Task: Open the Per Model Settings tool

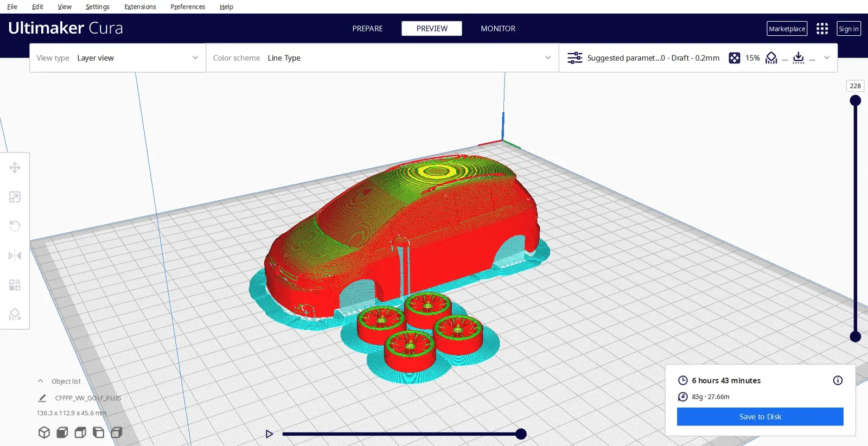Action: (x=15, y=285)
